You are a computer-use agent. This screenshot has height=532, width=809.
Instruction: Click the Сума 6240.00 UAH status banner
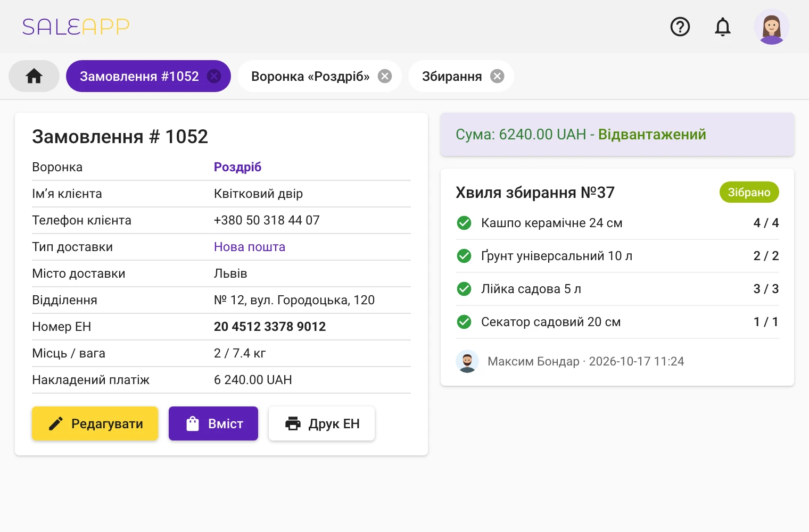point(617,134)
